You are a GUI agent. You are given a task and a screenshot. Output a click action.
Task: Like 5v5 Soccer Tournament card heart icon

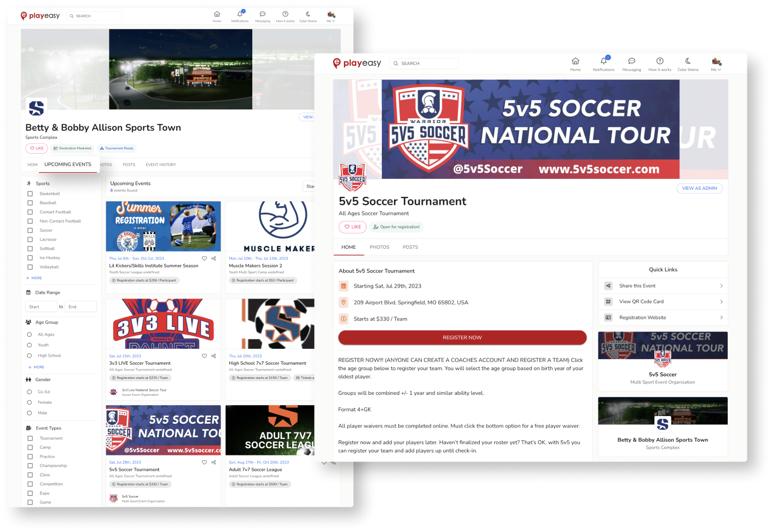[x=205, y=462]
